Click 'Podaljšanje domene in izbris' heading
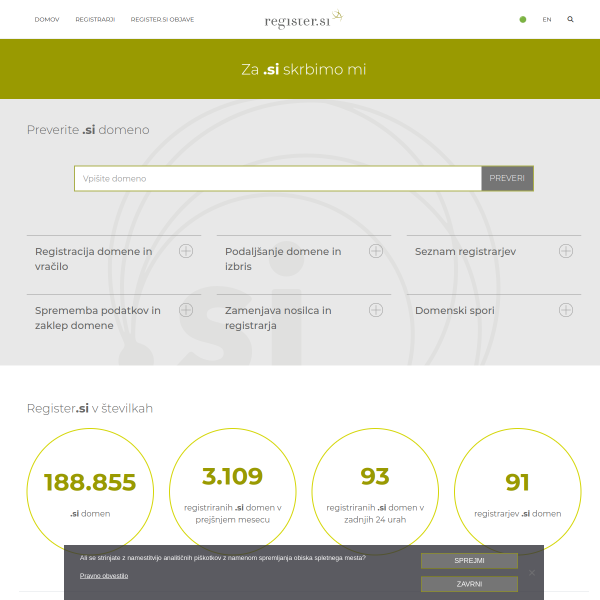600x600 pixels. point(283,259)
